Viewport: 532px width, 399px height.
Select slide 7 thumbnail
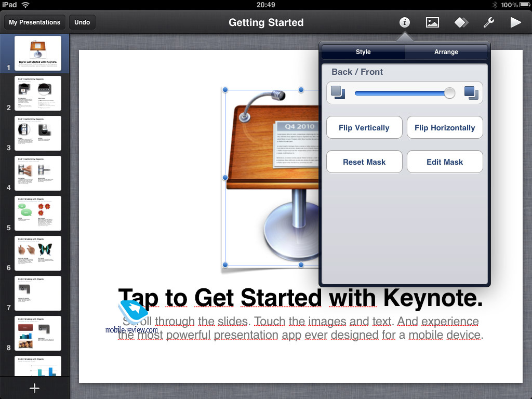coord(37,294)
